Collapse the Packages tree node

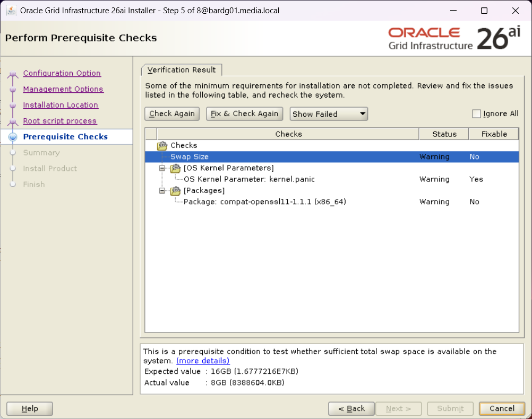(x=162, y=190)
